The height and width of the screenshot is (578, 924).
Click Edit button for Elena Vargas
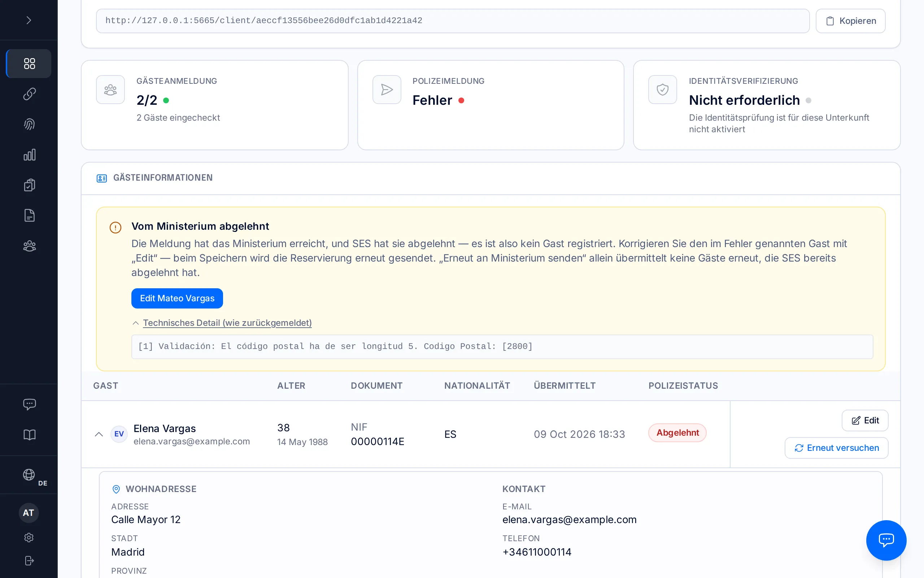coord(865,420)
